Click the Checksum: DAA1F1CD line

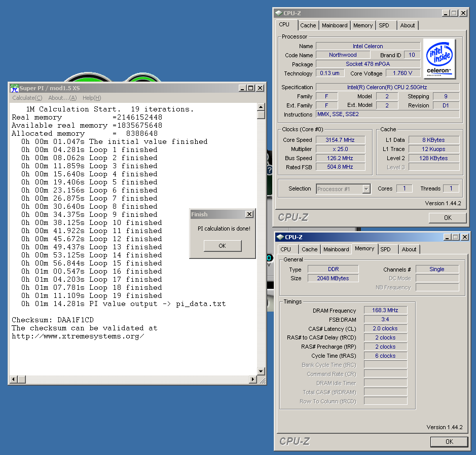(x=53, y=320)
